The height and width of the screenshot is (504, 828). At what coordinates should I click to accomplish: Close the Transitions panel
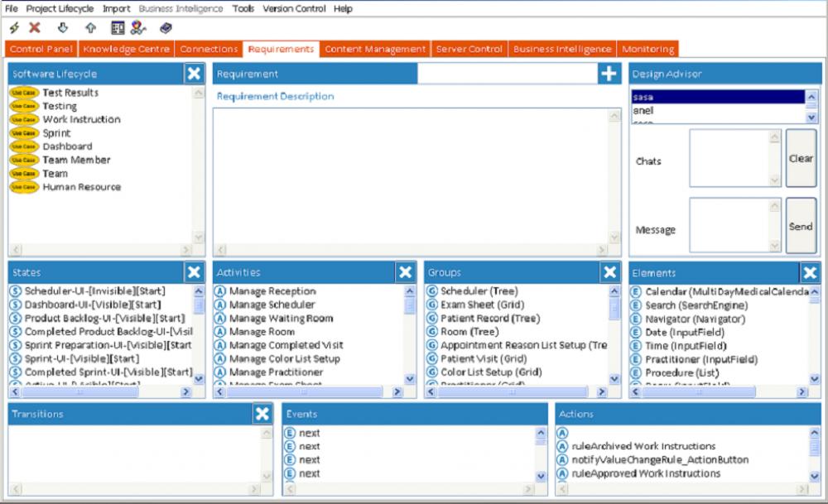pyautogui.click(x=262, y=414)
